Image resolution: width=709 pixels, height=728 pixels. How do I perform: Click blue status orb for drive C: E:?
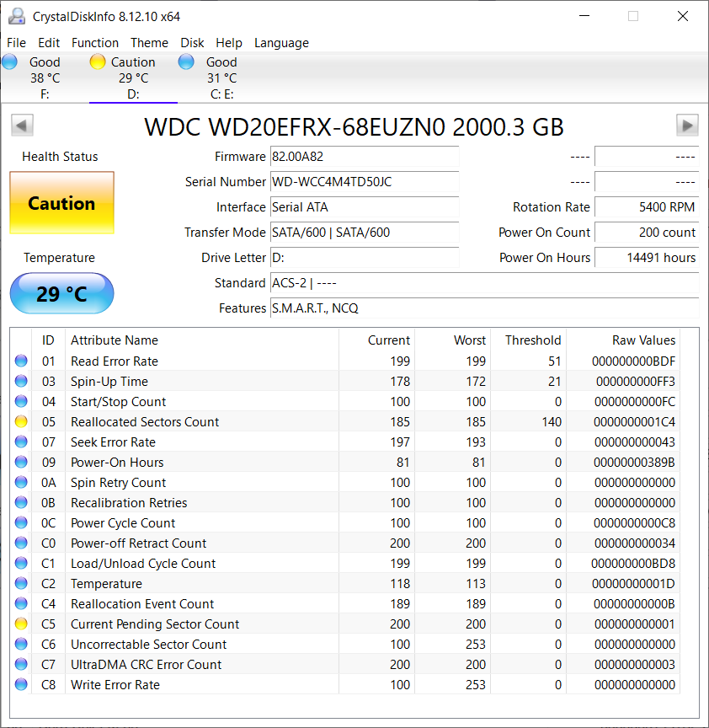(186, 62)
